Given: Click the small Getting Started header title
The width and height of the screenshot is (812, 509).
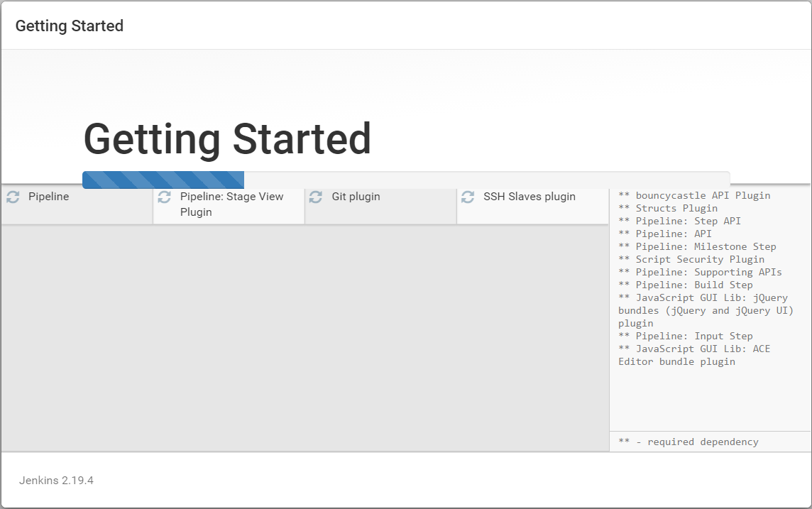Looking at the screenshot, I should coord(70,26).
